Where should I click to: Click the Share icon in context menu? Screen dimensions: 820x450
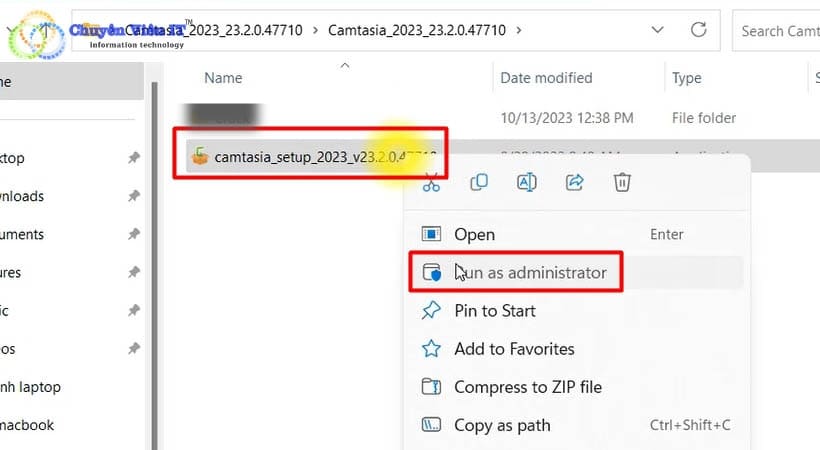pyautogui.click(x=575, y=182)
